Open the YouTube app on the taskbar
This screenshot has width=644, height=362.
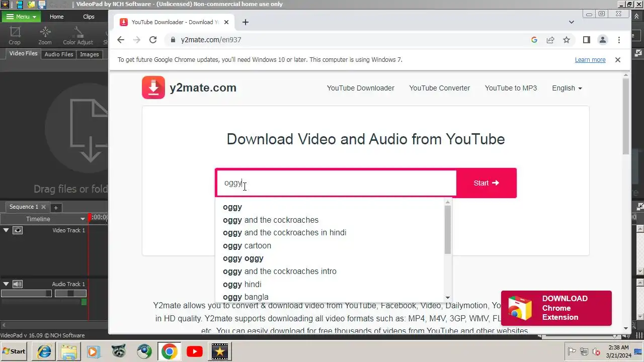click(194, 351)
